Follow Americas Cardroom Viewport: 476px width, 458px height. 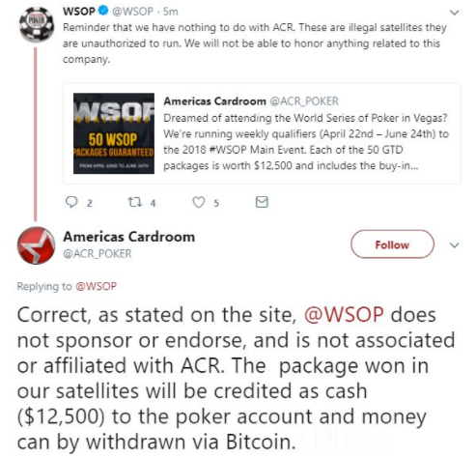pyautogui.click(x=392, y=244)
